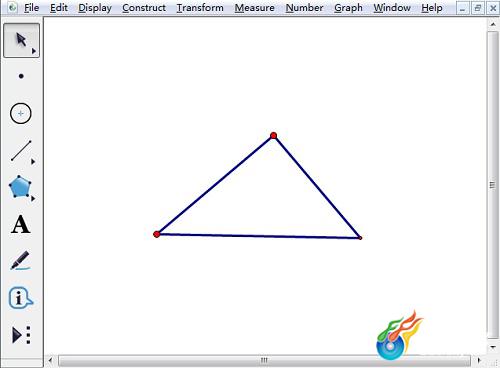
Task: Expand Polygon tool flyout triangle
Action: [33, 198]
